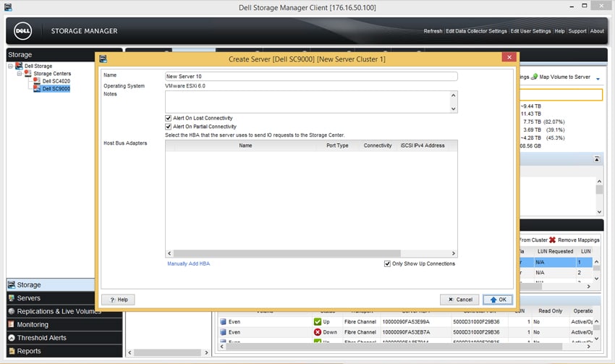Click the Storage Centers folder icon
This screenshot has width=615, height=364.
tap(27, 73)
